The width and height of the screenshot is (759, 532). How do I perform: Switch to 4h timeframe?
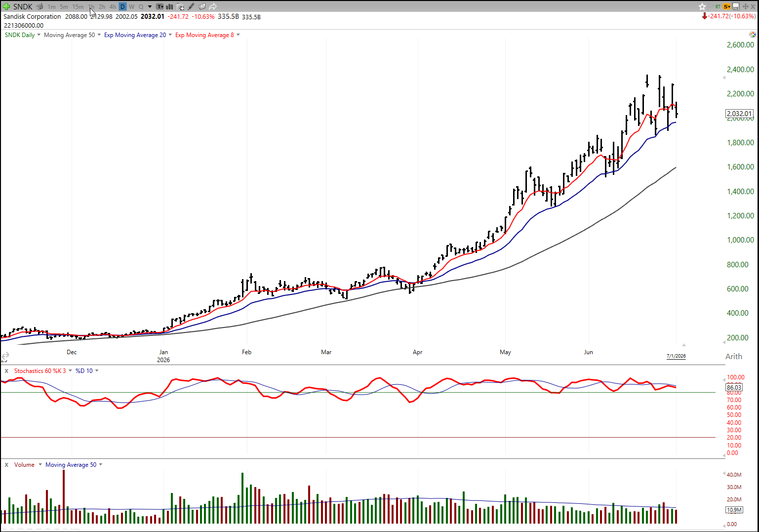pos(113,7)
